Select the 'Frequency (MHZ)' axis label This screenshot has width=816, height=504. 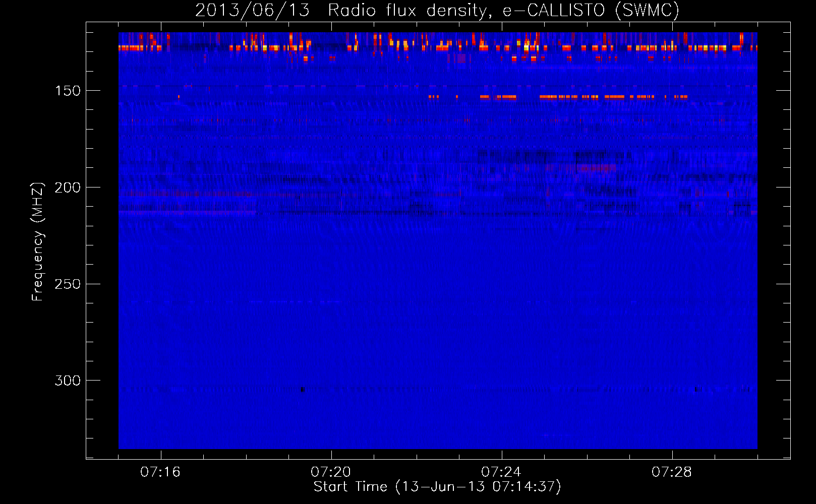point(38,241)
